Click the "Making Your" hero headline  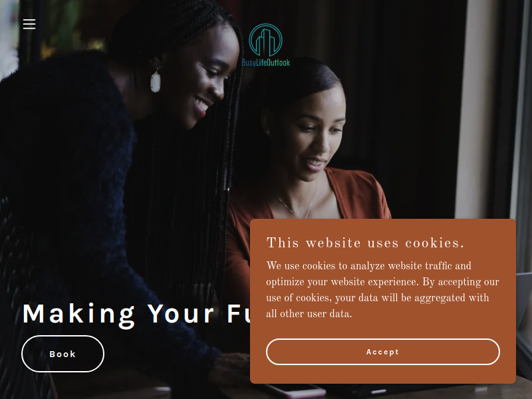tap(118, 315)
